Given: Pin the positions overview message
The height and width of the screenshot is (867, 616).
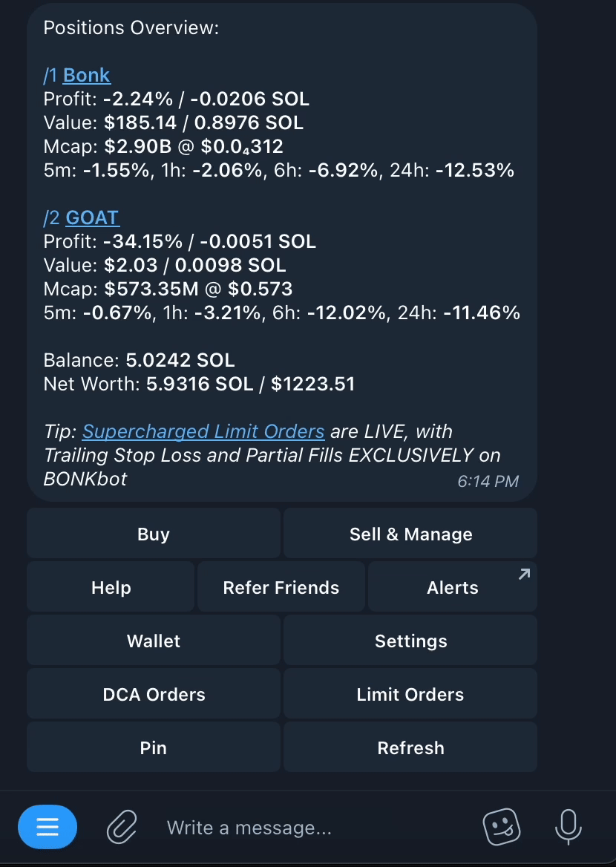Looking at the screenshot, I should click(154, 748).
